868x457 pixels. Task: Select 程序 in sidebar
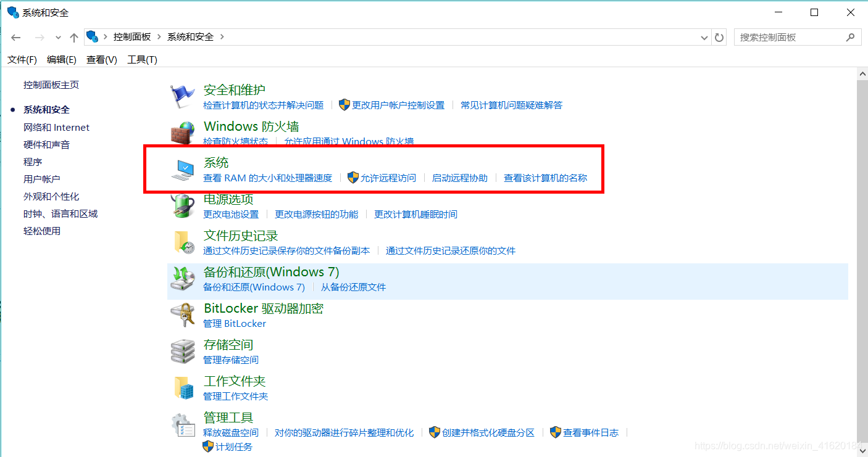33,162
